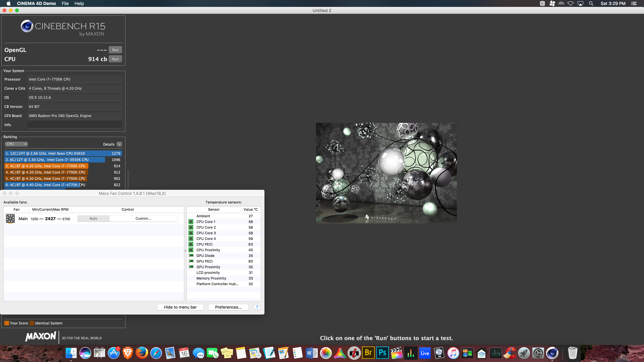
Task: Select ranking entry Intel Core i7-3930K
Action: click(x=63, y=159)
